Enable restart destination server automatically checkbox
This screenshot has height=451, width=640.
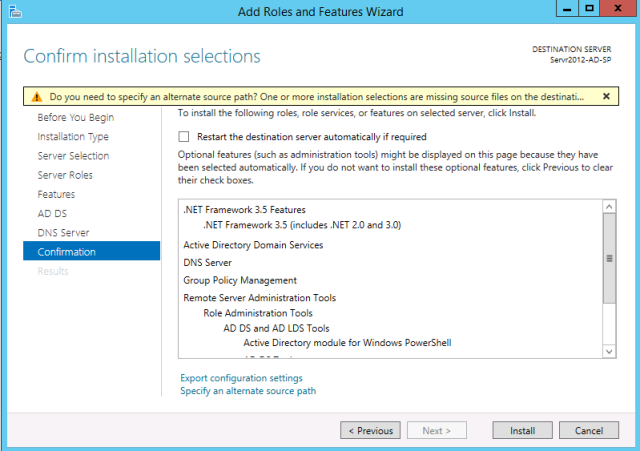pyautogui.click(x=183, y=136)
